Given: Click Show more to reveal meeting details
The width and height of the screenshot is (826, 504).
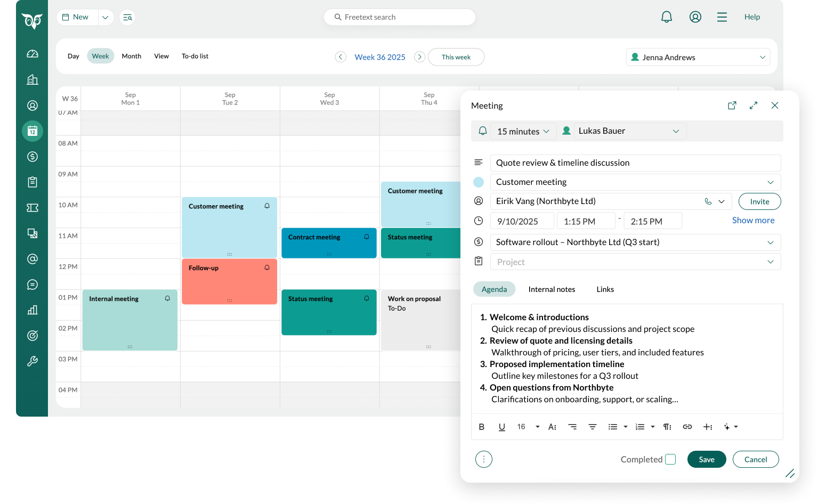Looking at the screenshot, I should click(x=753, y=220).
